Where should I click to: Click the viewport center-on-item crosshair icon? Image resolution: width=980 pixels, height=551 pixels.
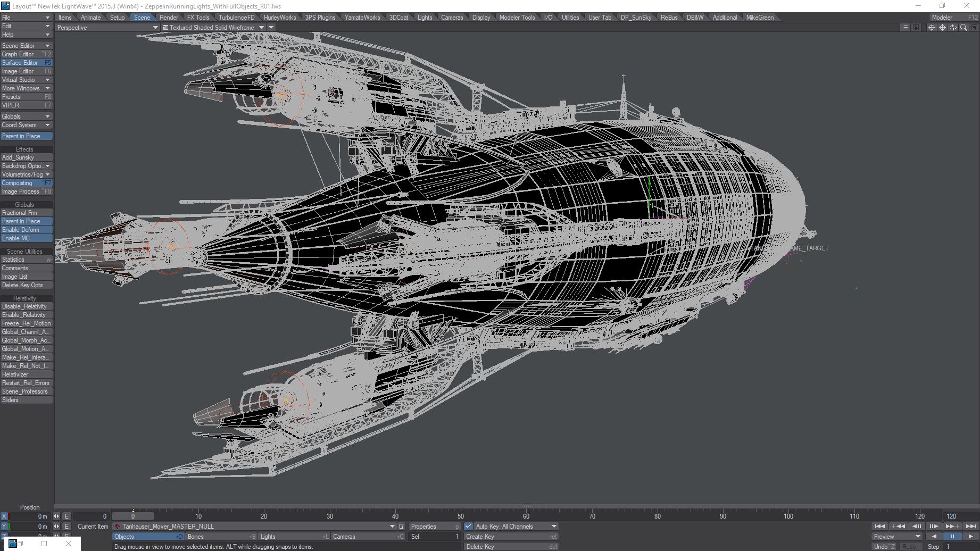coord(931,28)
